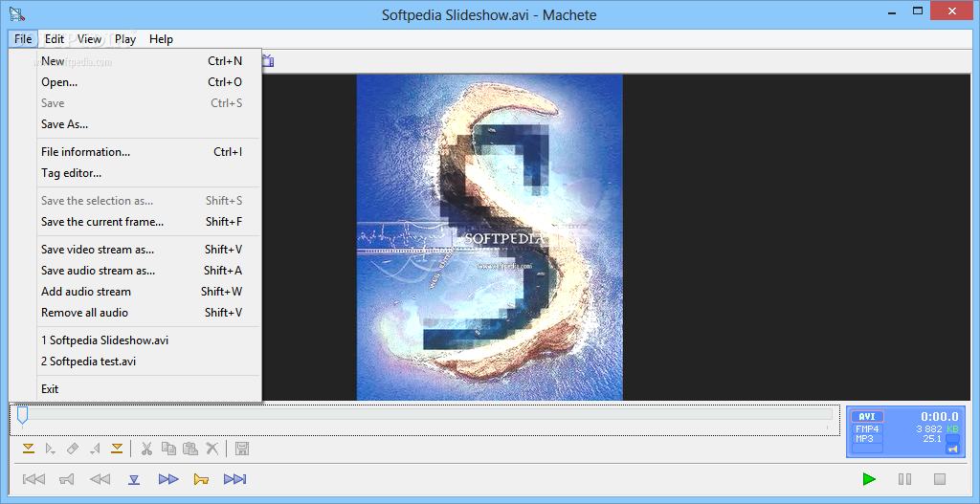Click the AVI format badge
This screenshot has width=980, height=504.
coord(867,417)
